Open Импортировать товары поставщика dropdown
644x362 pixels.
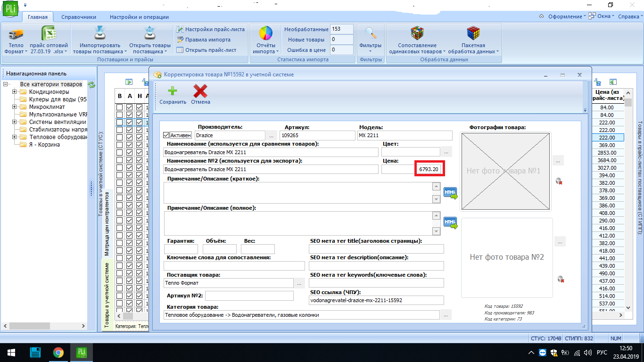100,40
